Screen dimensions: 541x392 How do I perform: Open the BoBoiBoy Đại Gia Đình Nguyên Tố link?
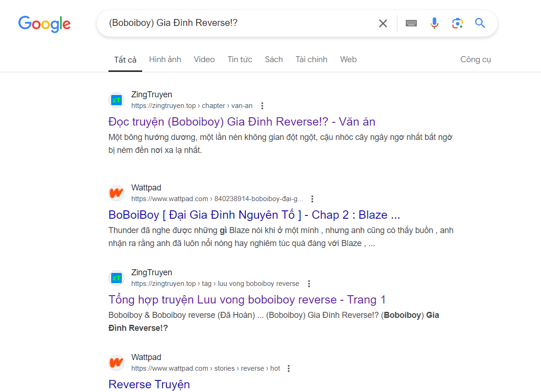coord(254,215)
